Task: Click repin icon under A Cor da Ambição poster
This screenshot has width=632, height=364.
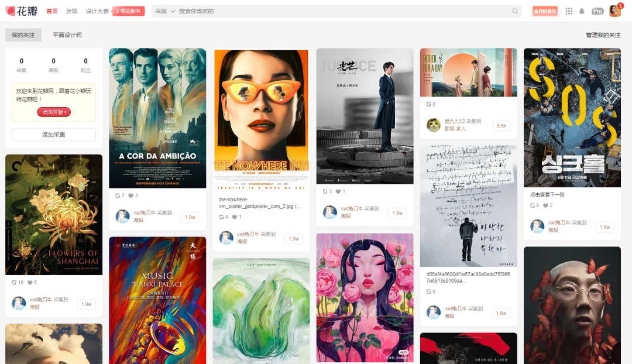Action: click(x=116, y=195)
